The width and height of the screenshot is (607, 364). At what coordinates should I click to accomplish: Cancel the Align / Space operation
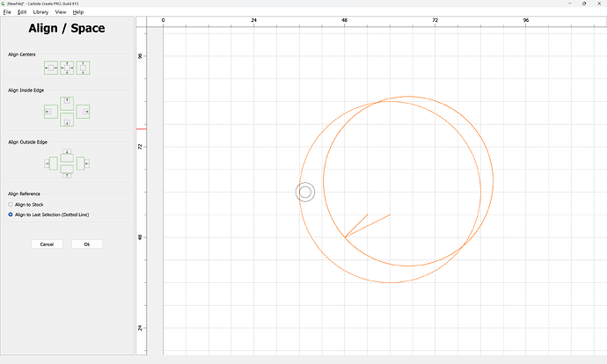click(47, 244)
